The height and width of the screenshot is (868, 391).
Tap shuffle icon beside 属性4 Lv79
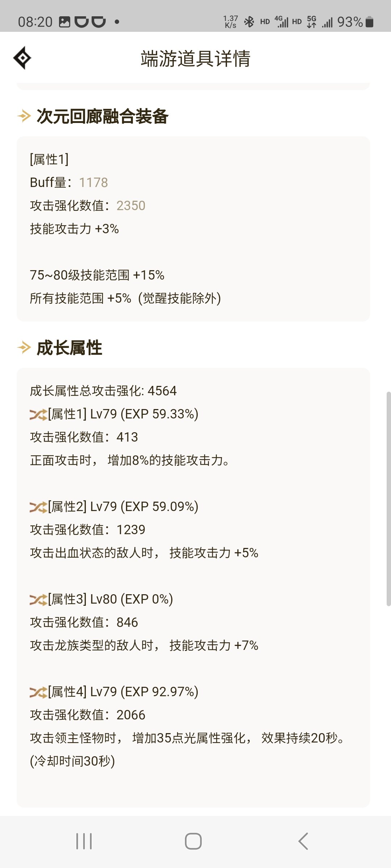click(38, 692)
